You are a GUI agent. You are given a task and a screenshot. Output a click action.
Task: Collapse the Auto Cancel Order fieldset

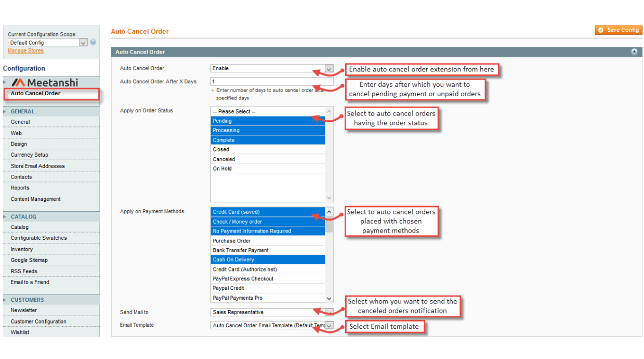point(634,52)
